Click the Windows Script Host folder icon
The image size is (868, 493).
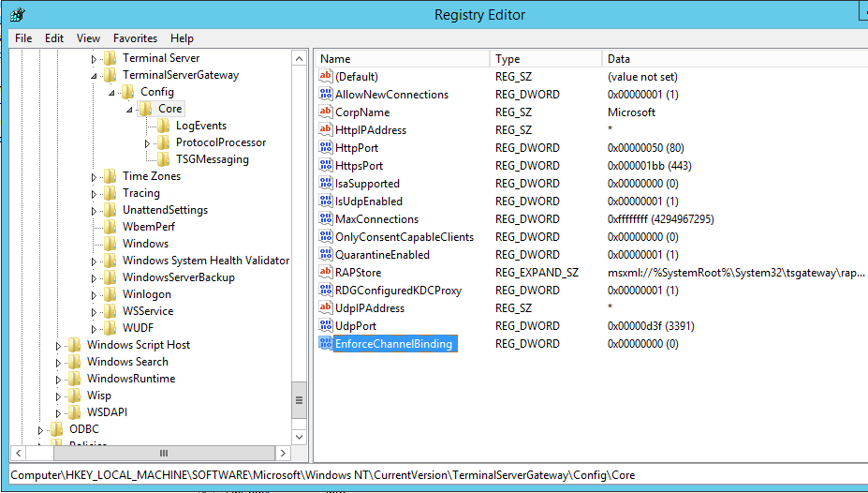(x=75, y=345)
